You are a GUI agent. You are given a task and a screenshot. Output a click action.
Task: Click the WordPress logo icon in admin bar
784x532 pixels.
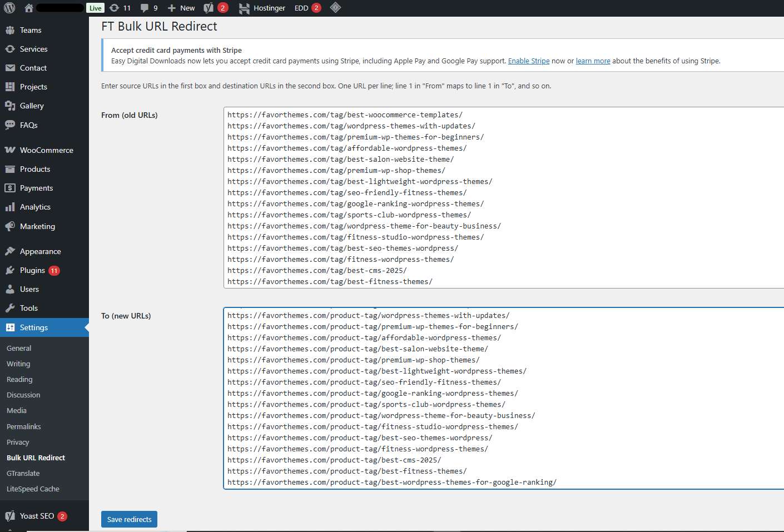click(9, 8)
